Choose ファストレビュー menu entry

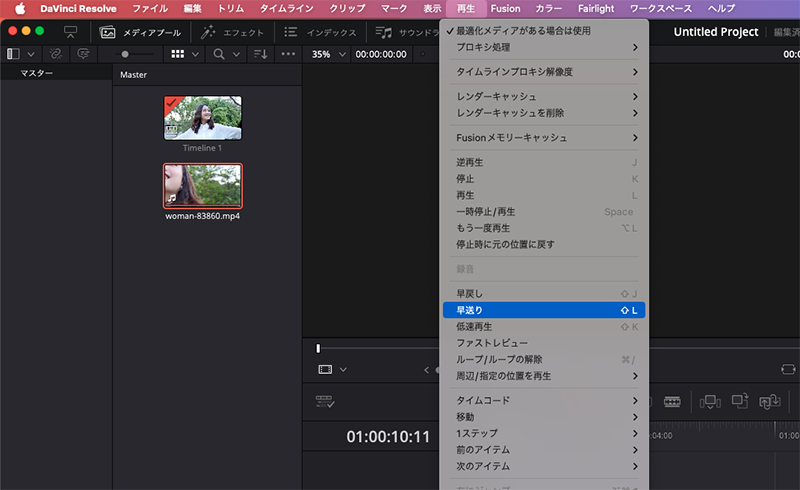point(544,343)
